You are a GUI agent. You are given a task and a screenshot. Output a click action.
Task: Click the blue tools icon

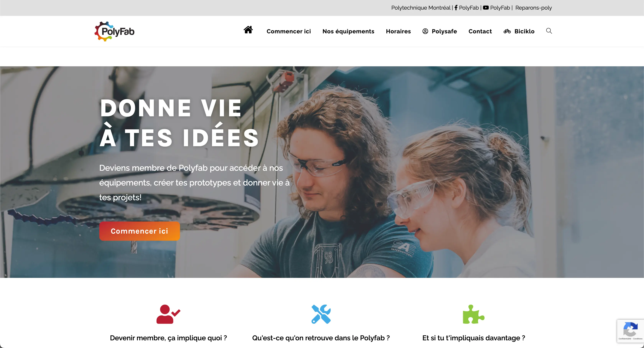(x=321, y=314)
